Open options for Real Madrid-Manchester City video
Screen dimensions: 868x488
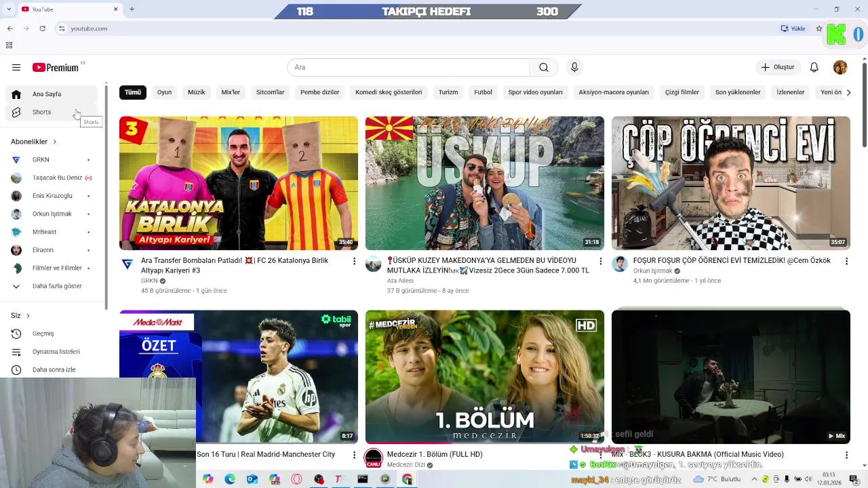(x=354, y=455)
